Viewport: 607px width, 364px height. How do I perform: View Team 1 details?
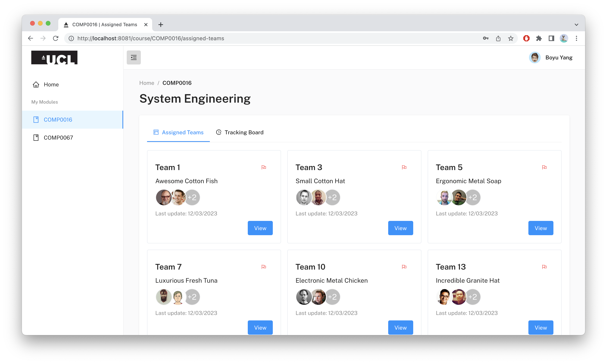pos(260,228)
